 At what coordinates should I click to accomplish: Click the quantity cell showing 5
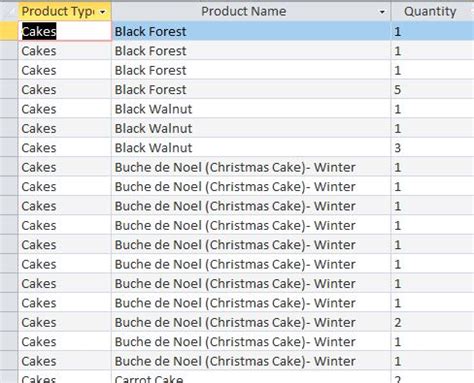tap(433, 89)
